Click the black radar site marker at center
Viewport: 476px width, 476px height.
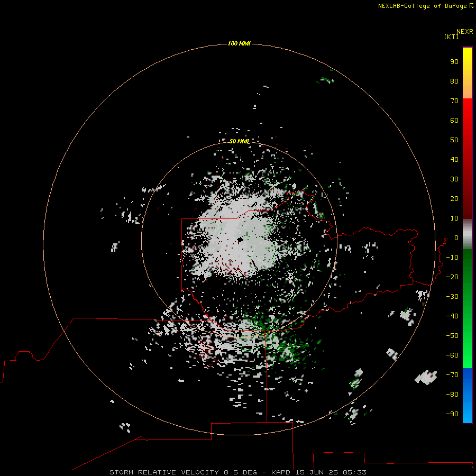(x=240, y=240)
